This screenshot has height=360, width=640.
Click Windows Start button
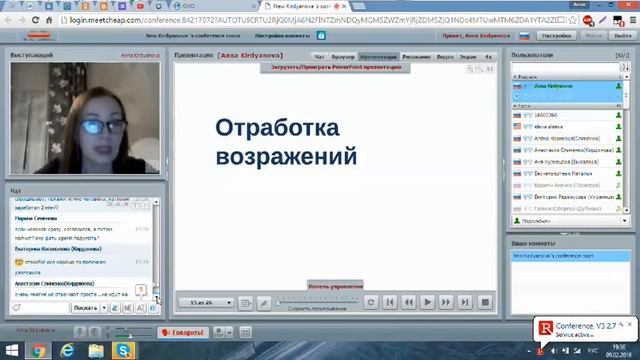coord(11,351)
